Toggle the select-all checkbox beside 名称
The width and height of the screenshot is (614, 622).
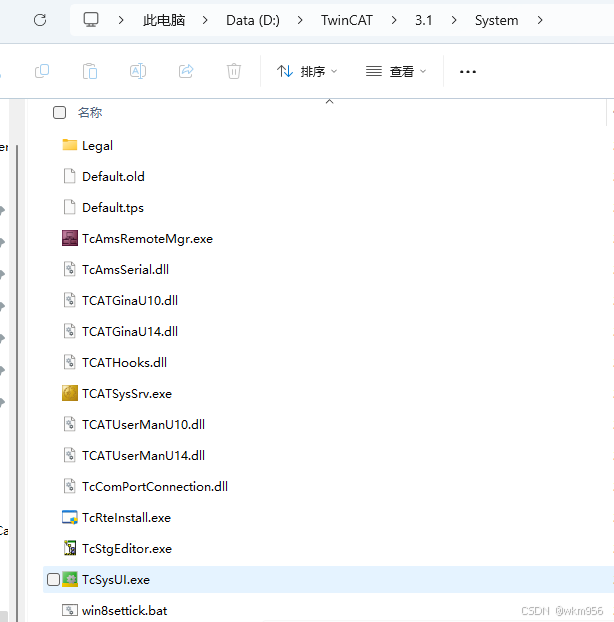pyautogui.click(x=59, y=113)
